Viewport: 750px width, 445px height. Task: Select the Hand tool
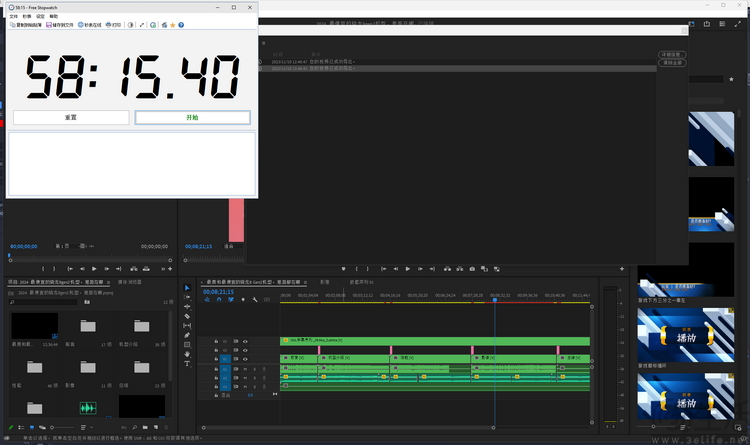pyautogui.click(x=187, y=354)
